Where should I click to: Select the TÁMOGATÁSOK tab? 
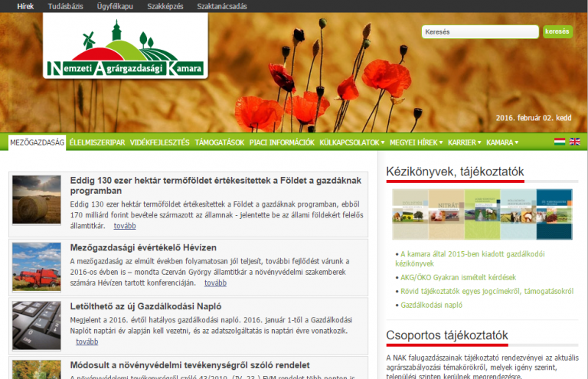(x=220, y=142)
